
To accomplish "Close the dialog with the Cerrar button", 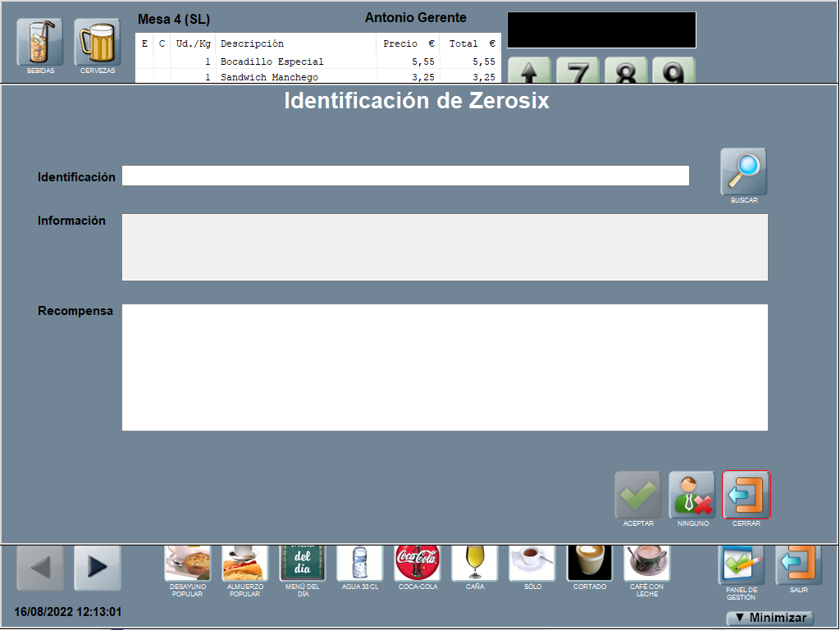I will (x=746, y=495).
